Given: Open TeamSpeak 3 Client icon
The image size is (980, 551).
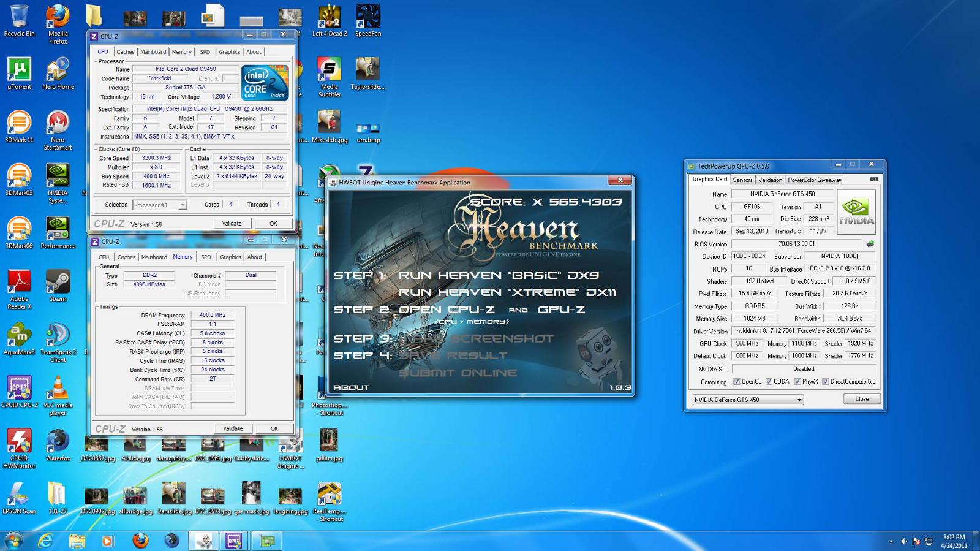Looking at the screenshot, I should pyautogui.click(x=58, y=343).
